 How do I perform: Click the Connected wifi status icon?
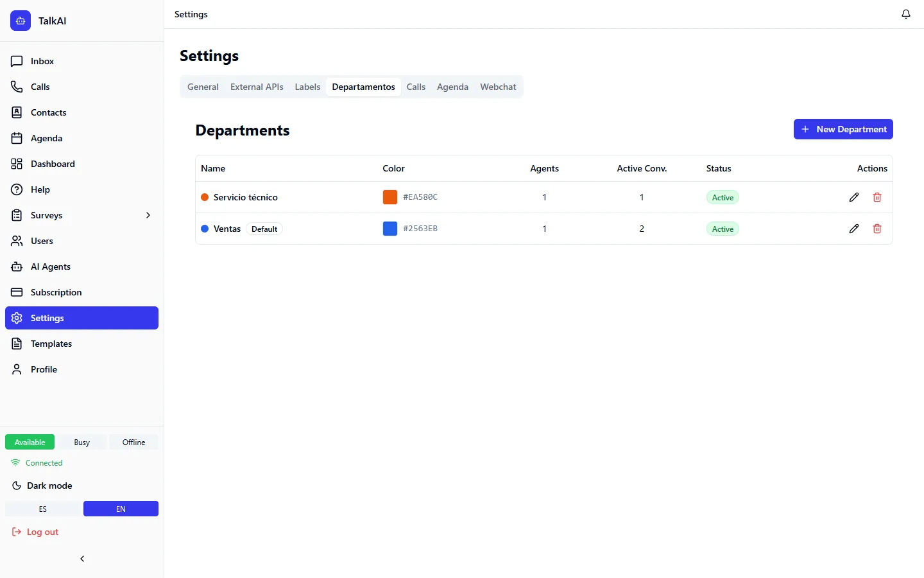click(15, 462)
